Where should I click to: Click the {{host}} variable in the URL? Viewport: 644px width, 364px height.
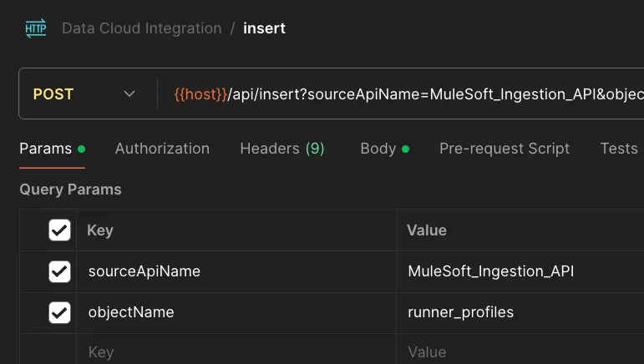[200, 94]
